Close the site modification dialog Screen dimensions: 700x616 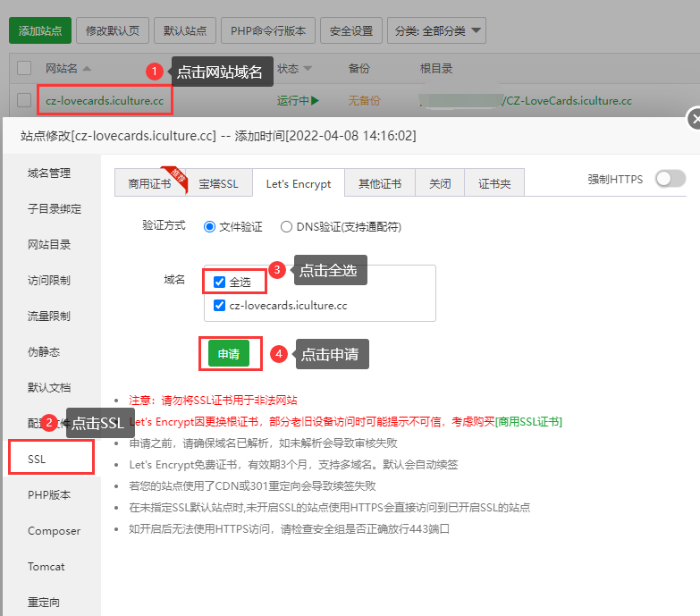[694, 119]
